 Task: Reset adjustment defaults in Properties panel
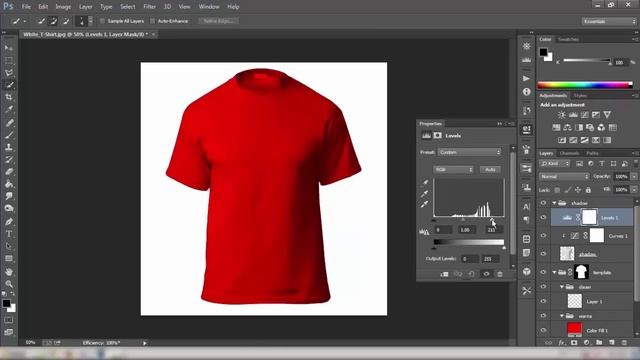(x=471, y=274)
